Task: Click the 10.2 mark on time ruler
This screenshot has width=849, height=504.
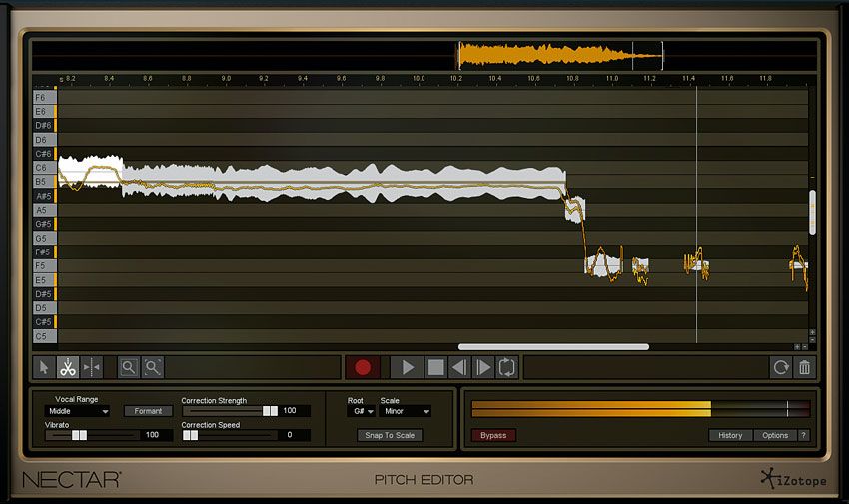Action: click(x=456, y=79)
